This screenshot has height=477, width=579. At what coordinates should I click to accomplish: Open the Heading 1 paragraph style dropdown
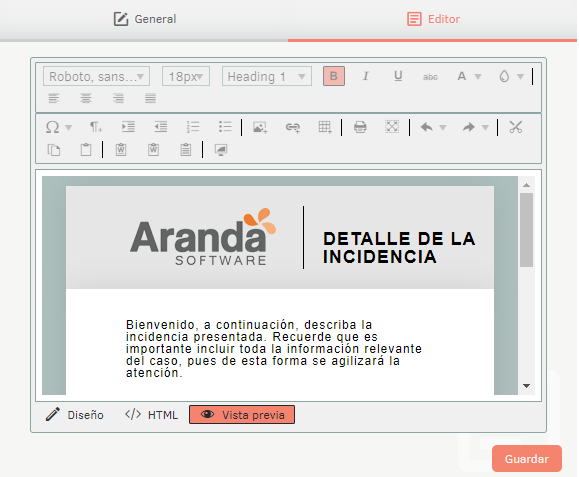tap(267, 76)
